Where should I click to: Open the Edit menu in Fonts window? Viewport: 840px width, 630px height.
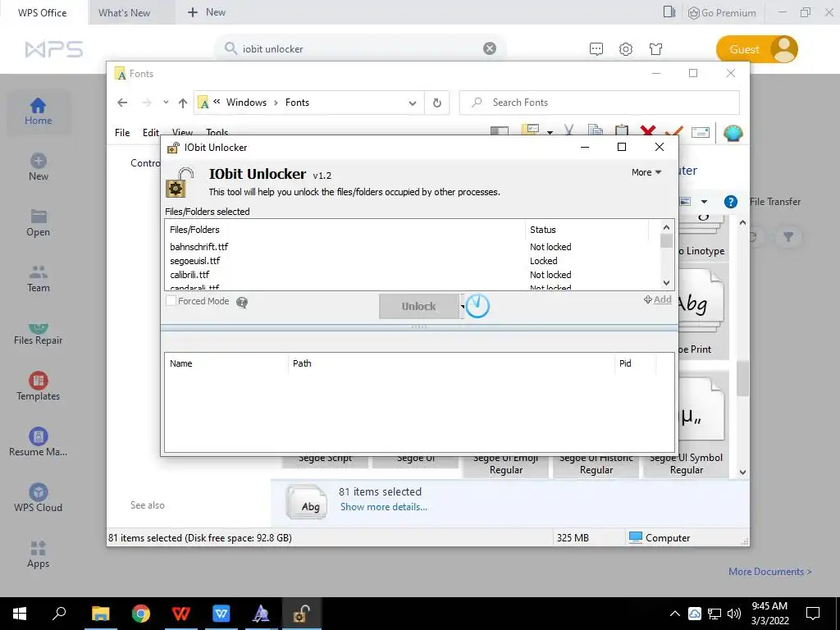pyautogui.click(x=151, y=132)
